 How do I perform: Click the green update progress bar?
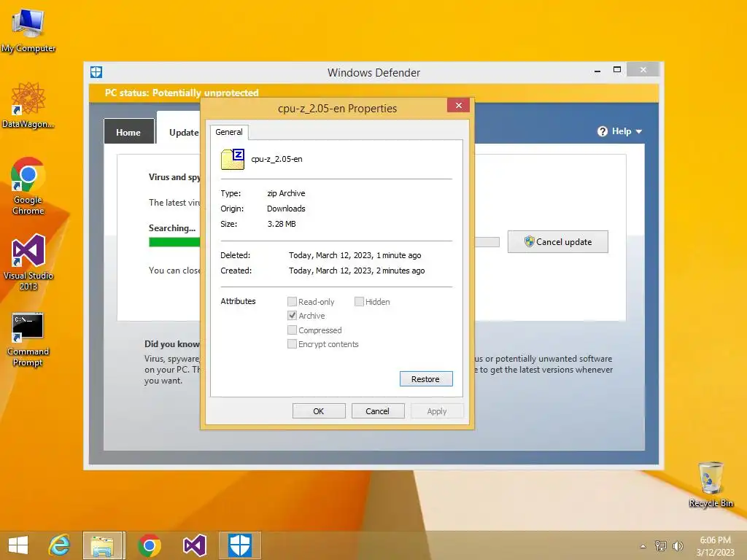(x=174, y=242)
